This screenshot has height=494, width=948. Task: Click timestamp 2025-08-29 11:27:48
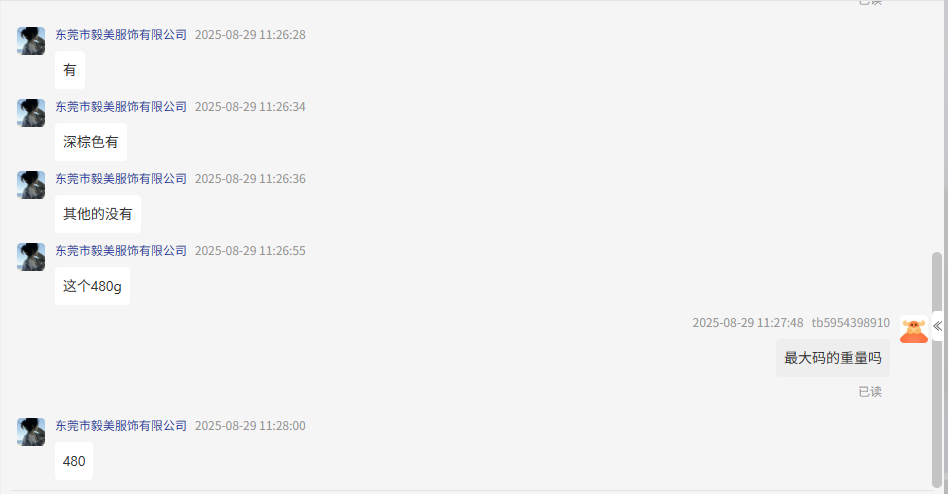[748, 323]
